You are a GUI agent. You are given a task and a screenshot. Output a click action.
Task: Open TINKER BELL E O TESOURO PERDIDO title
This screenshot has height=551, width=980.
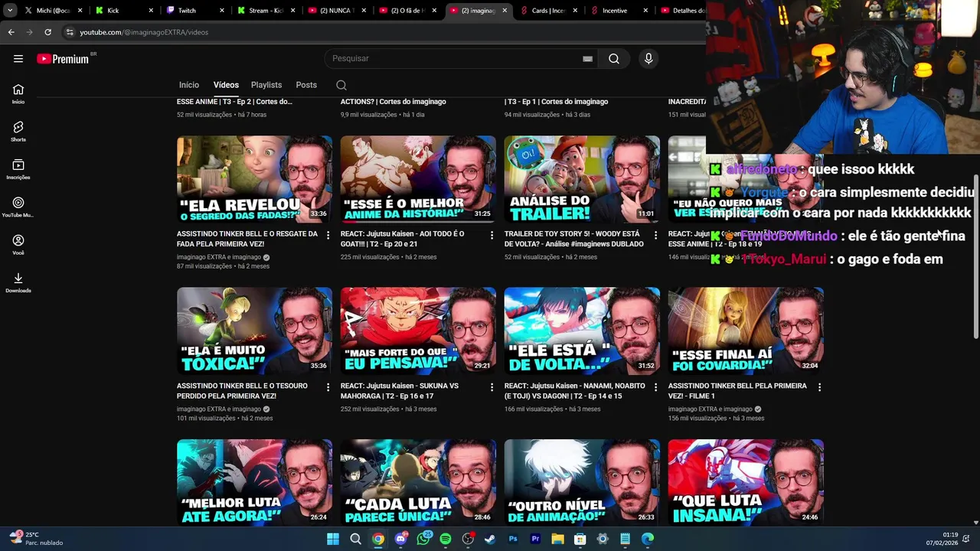tap(242, 391)
